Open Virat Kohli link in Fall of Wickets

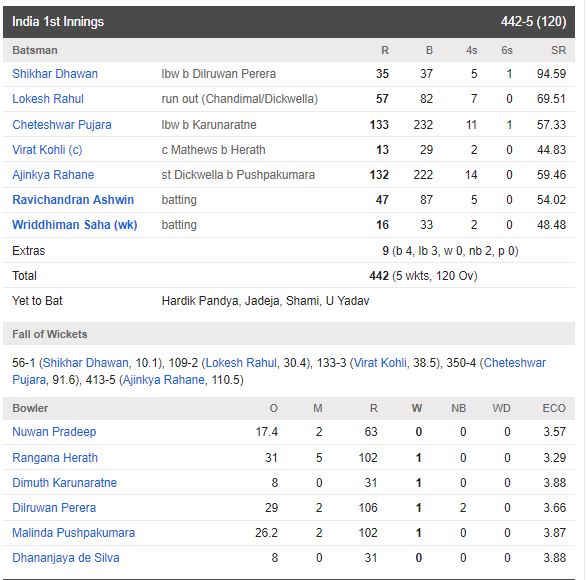tap(380, 363)
